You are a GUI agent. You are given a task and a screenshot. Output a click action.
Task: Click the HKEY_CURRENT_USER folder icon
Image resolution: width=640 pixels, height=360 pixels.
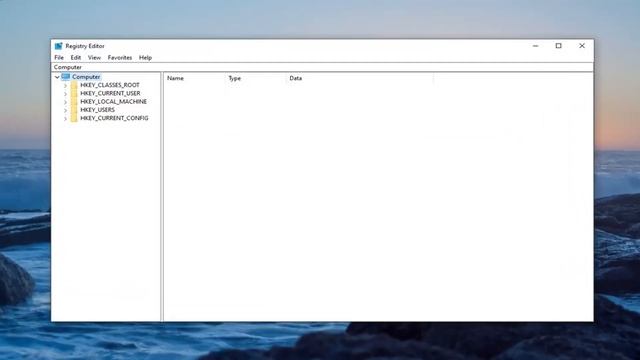[74, 93]
